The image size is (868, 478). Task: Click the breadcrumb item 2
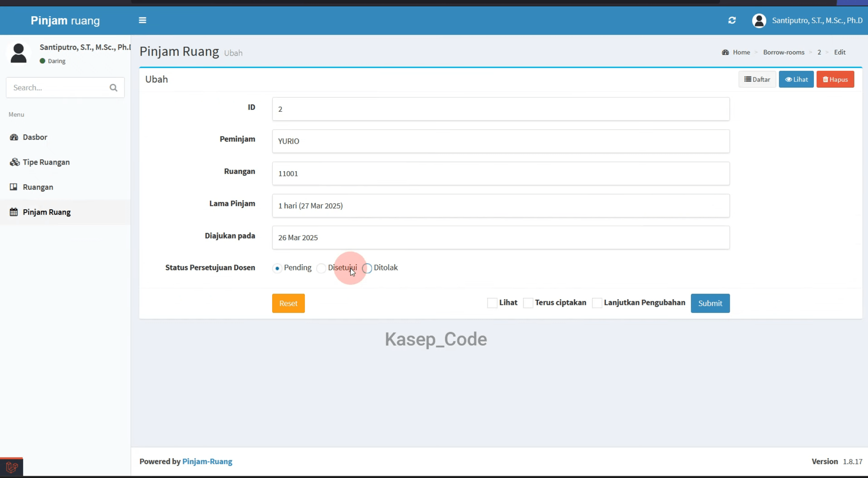(819, 52)
